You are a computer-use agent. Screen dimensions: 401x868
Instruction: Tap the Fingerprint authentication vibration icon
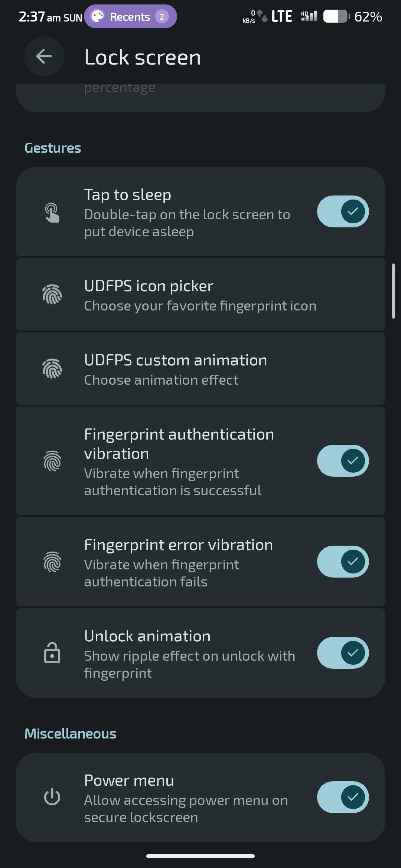click(52, 461)
